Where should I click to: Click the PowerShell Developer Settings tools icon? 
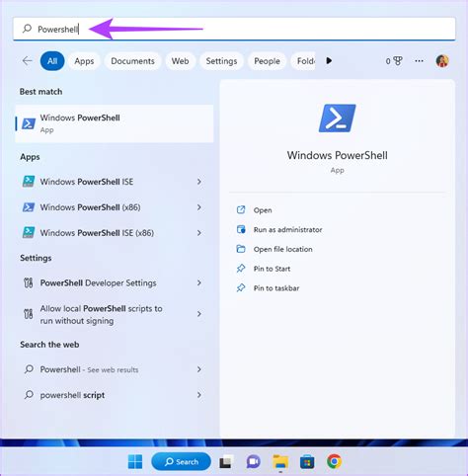(x=29, y=282)
